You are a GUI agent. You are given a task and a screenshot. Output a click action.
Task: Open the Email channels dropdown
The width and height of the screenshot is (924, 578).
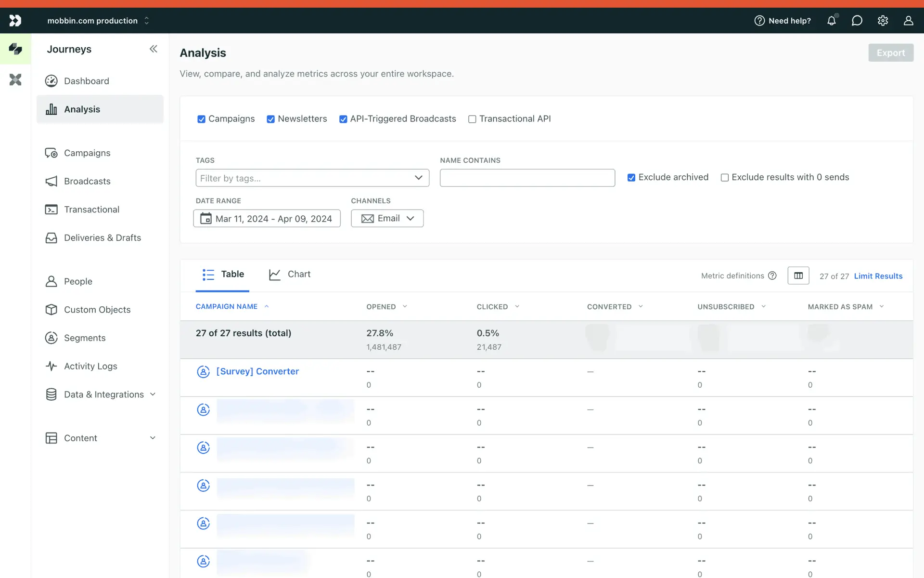coord(387,218)
